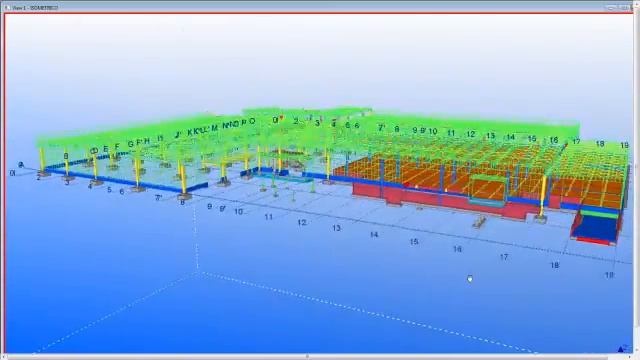
Task: Select ground-level grid label 19
Action: point(609,275)
